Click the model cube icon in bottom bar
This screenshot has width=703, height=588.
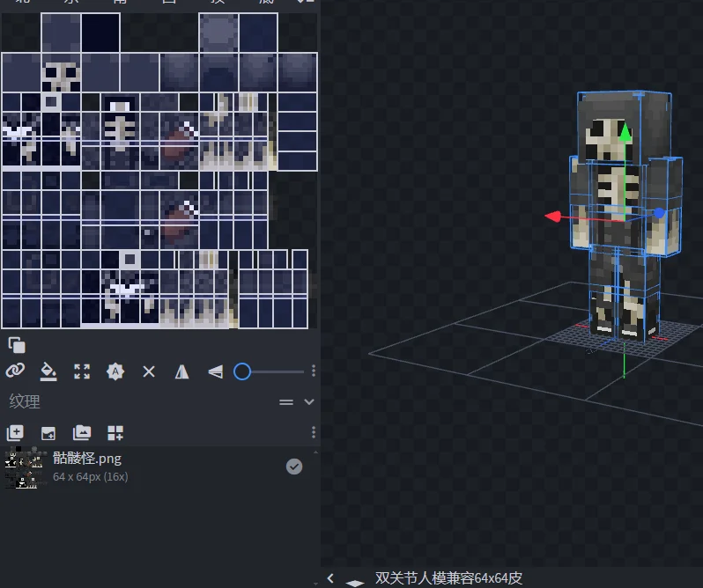(355, 582)
